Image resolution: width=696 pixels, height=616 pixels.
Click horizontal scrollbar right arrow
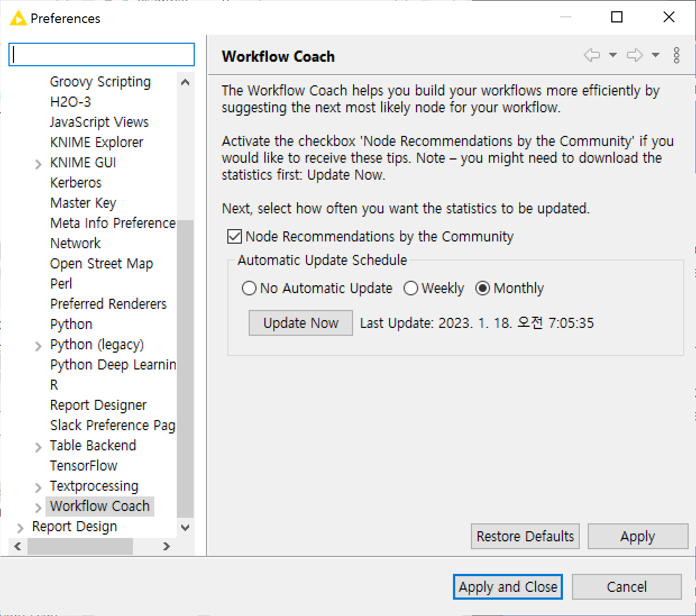(x=166, y=546)
